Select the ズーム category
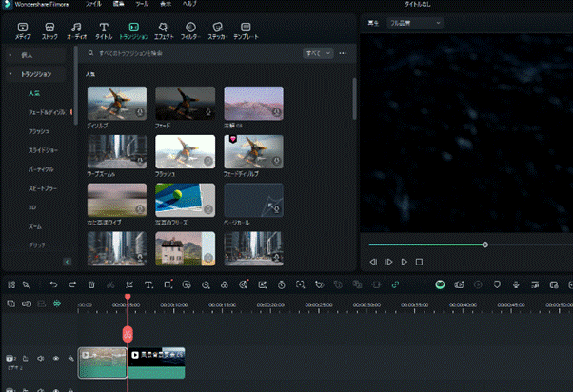Screen dimensions: 573x392 pos(35,226)
